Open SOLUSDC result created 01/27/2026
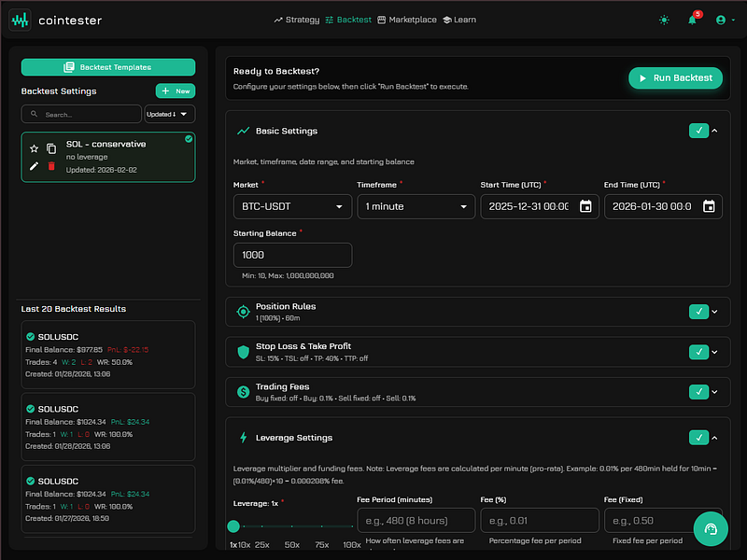The width and height of the screenshot is (747, 560). (x=108, y=499)
